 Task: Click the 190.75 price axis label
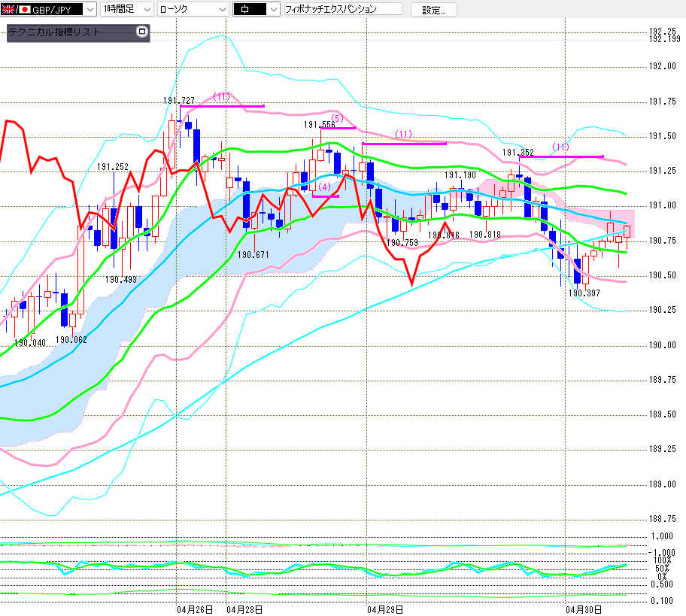(x=663, y=241)
